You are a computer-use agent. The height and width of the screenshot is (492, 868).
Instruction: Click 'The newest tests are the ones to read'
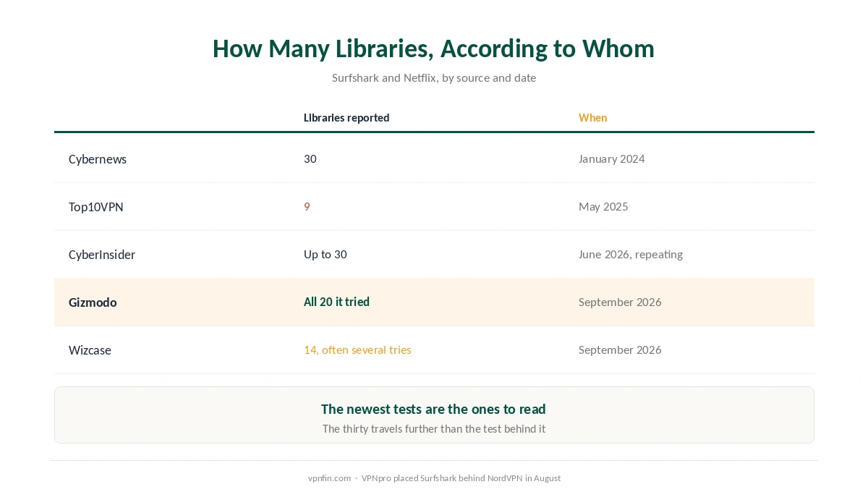pyautogui.click(x=433, y=410)
